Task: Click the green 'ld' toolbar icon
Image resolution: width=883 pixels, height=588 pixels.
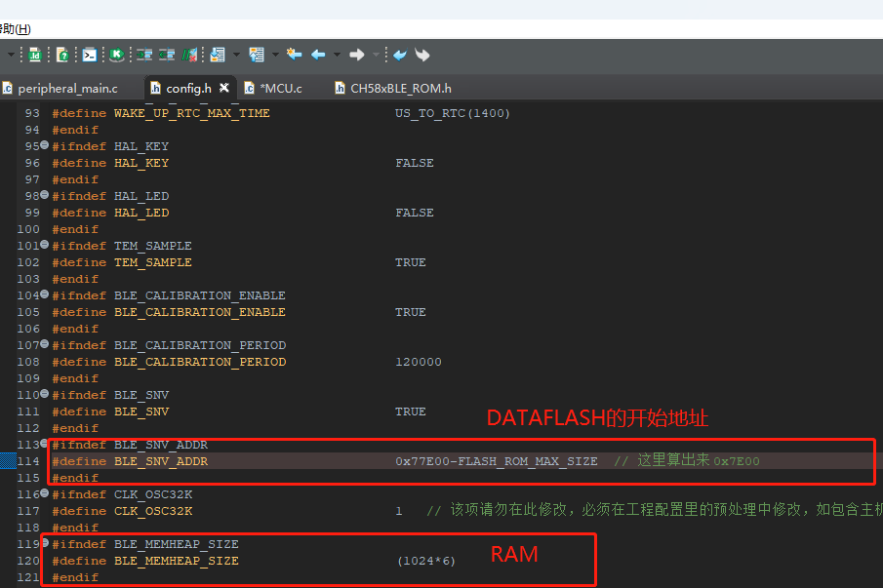Action: coord(35,55)
